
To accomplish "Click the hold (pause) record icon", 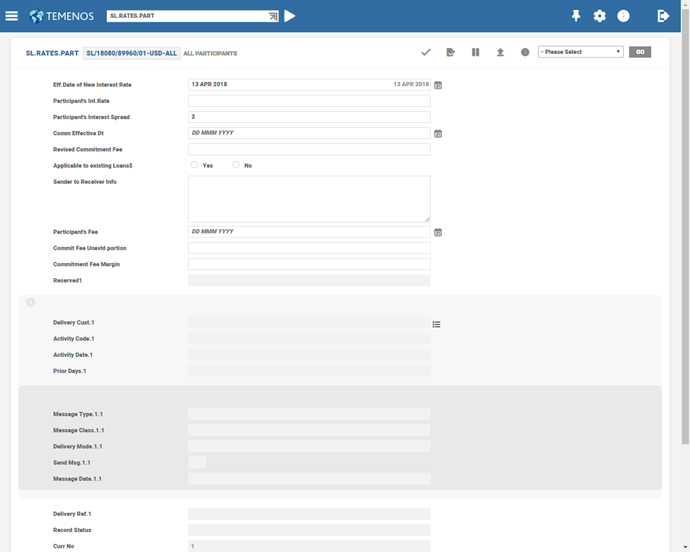I will (475, 52).
